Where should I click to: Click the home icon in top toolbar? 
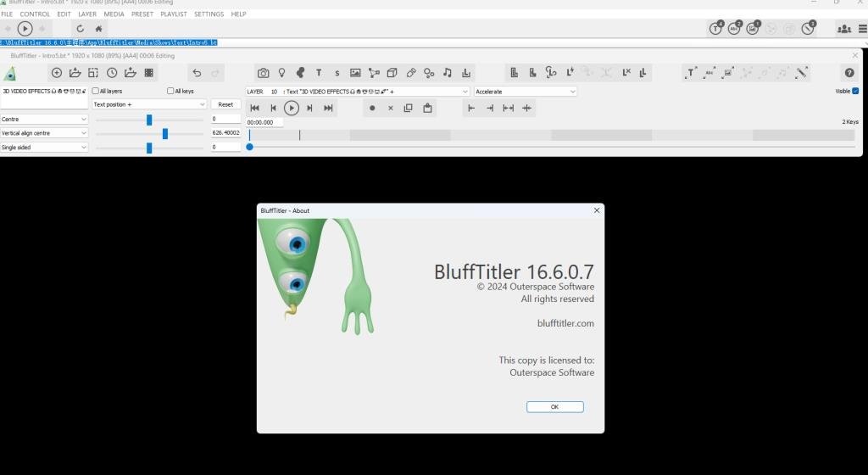click(98, 29)
